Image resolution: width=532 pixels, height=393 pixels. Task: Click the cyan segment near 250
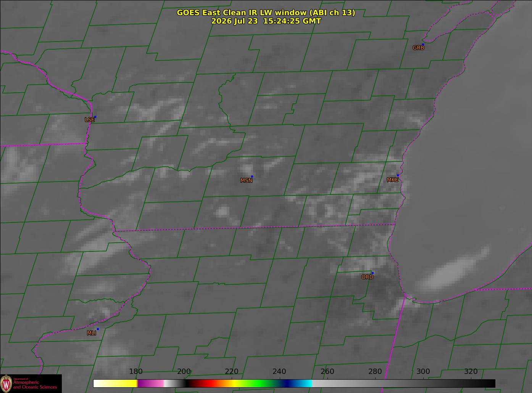[303, 383]
